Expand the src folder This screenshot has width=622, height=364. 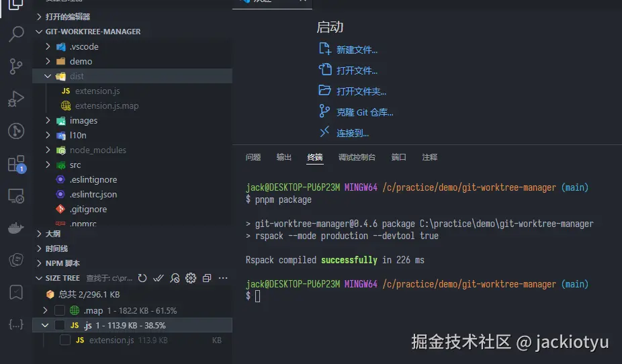coord(48,165)
